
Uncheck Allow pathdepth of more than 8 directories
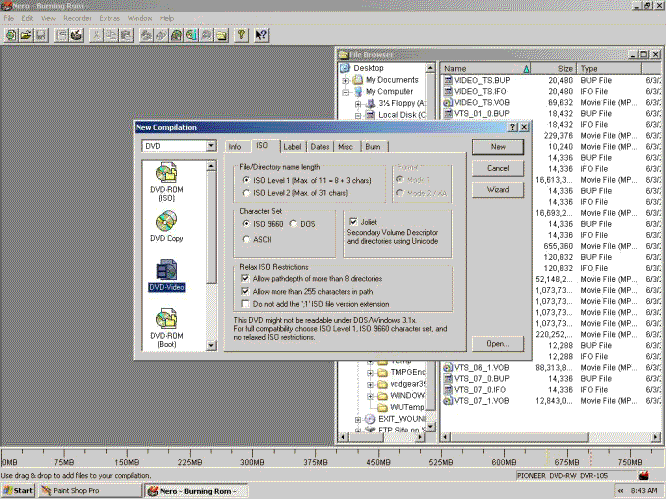(x=245, y=279)
